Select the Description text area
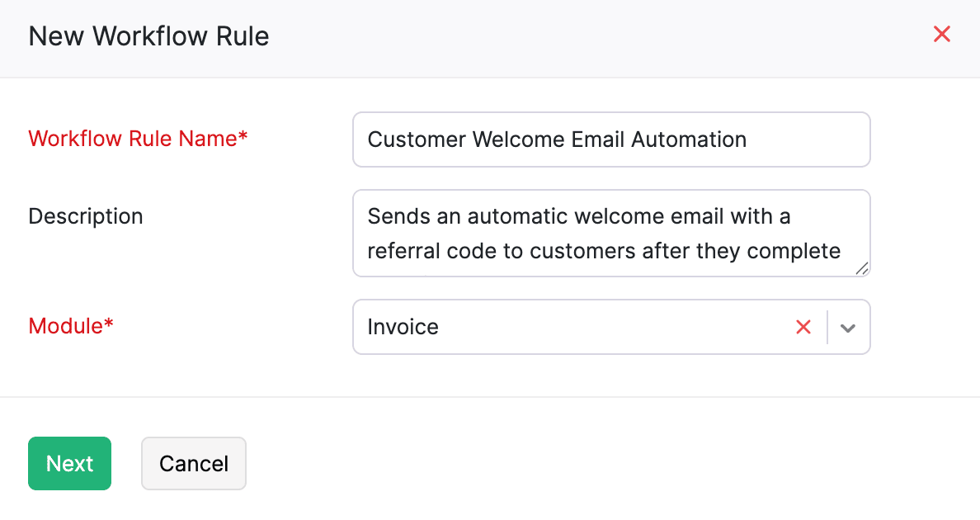 [611, 234]
